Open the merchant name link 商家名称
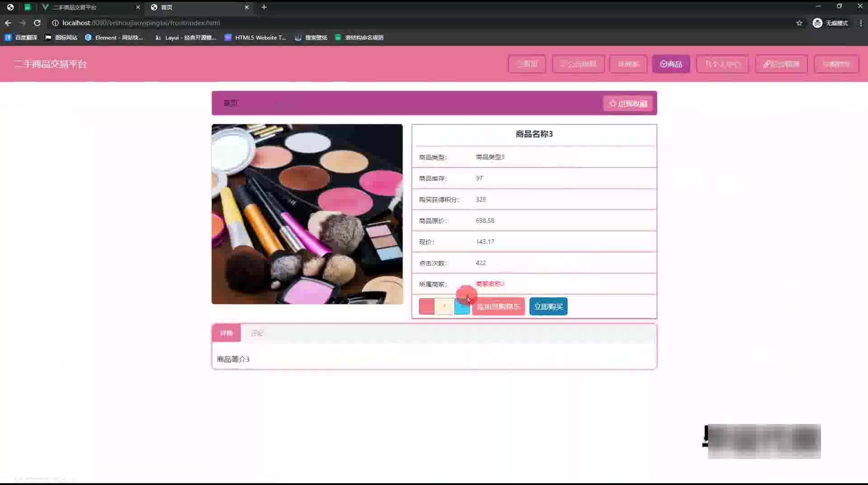The width and height of the screenshot is (868, 485). click(490, 284)
